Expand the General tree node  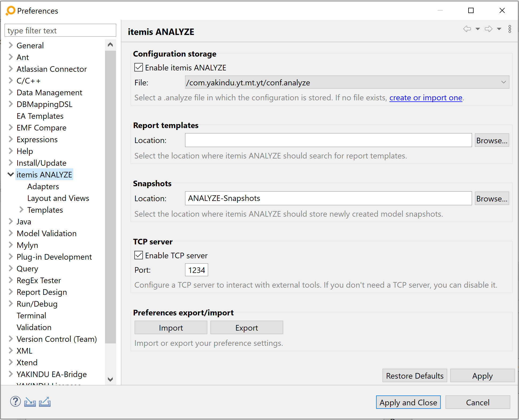11,45
